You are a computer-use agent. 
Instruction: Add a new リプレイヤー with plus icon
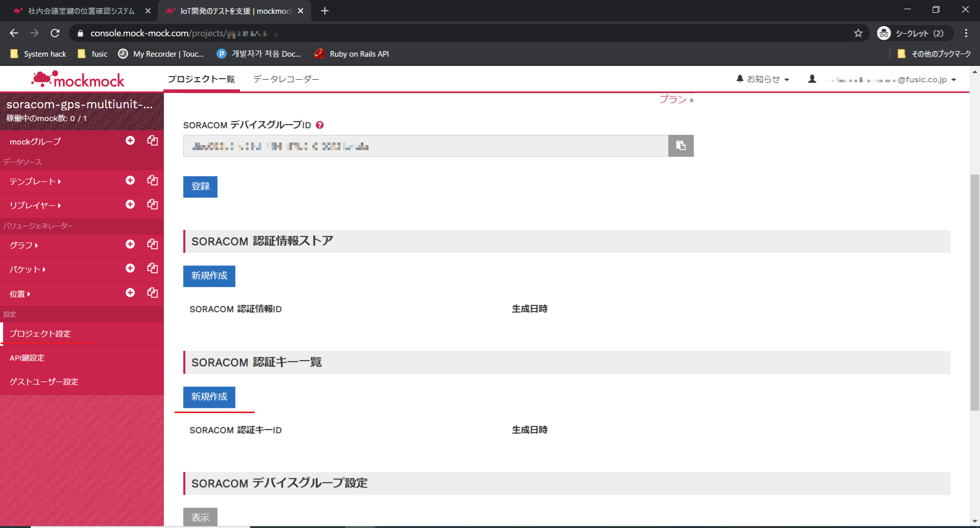pyautogui.click(x=130, y=204)
